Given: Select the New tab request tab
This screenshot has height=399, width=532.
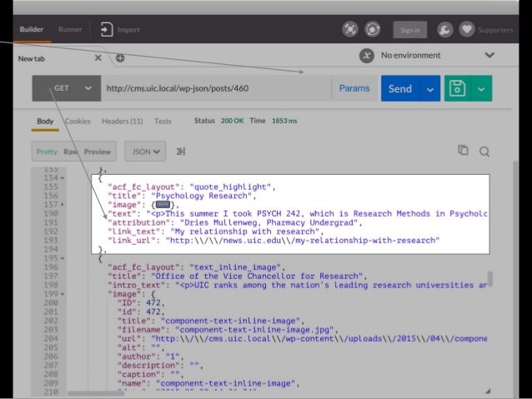Looking at the screenshot, I should tap(32, 58).
